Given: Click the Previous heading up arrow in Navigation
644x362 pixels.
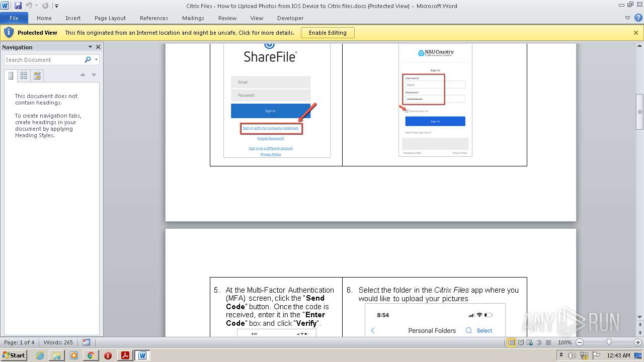Looking at the screenshot, I should pos(83,75).
